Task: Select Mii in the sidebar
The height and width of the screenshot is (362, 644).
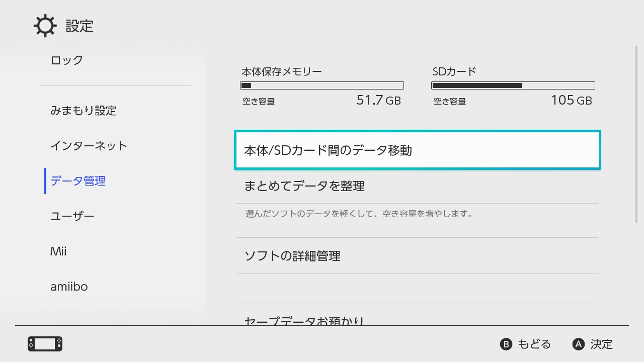Action: point(58,251)
